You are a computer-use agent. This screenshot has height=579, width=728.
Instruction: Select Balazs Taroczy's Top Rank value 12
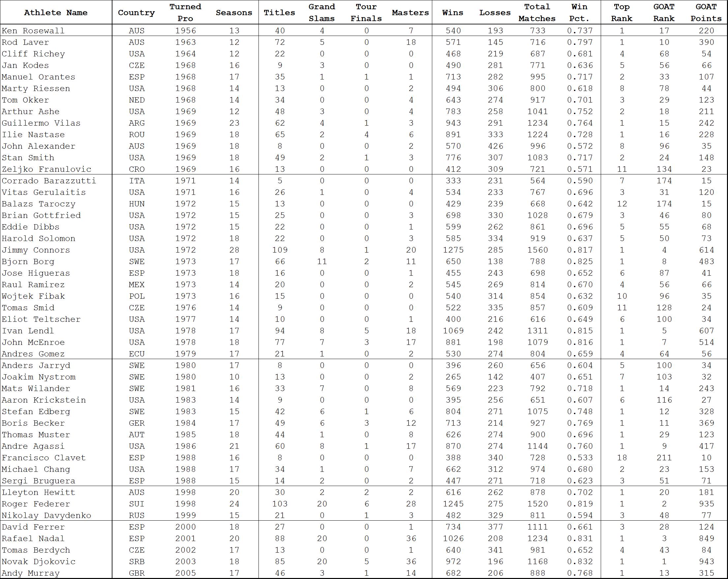pyautogui.click(x=622, y=203)
